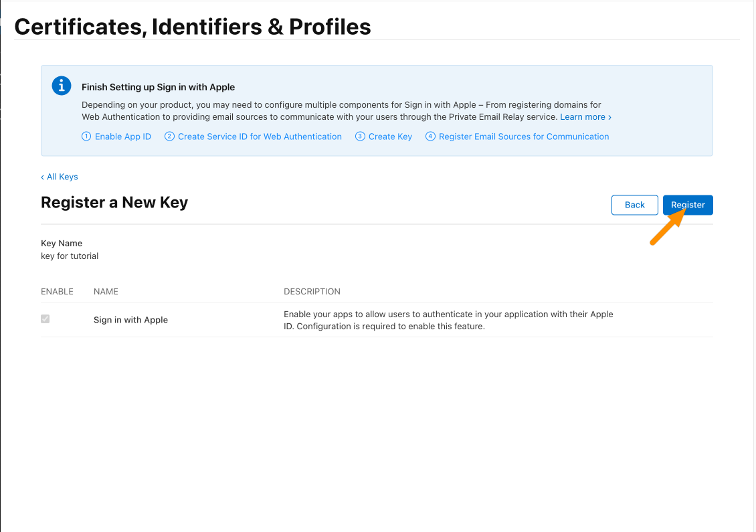Click the blue info icon in banner

62,86
